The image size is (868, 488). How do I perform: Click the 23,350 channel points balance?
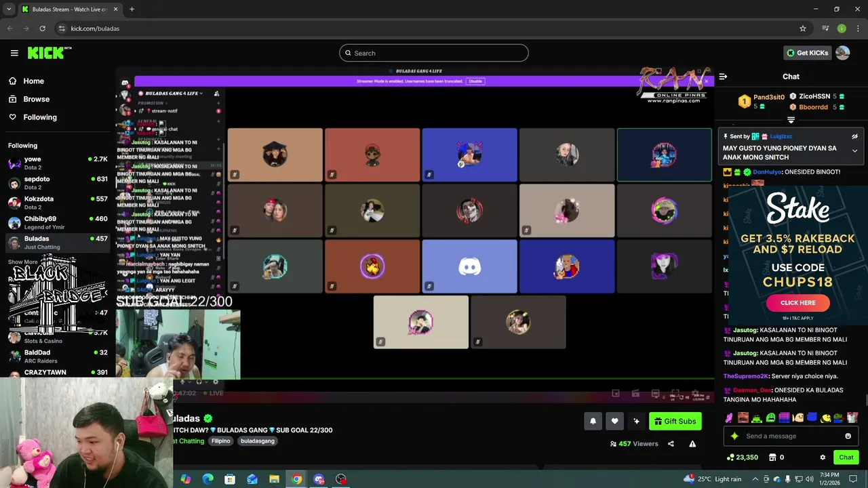click(742, 457)
